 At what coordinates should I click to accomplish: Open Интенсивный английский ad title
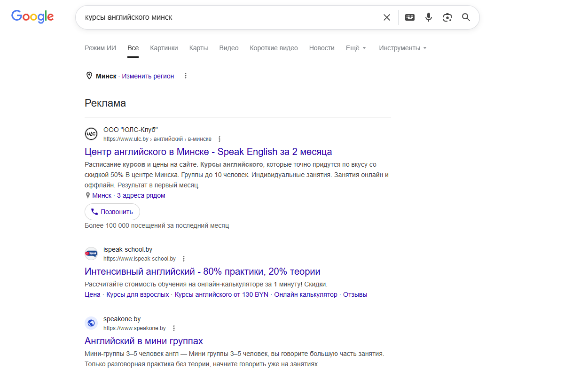[203, 271]
